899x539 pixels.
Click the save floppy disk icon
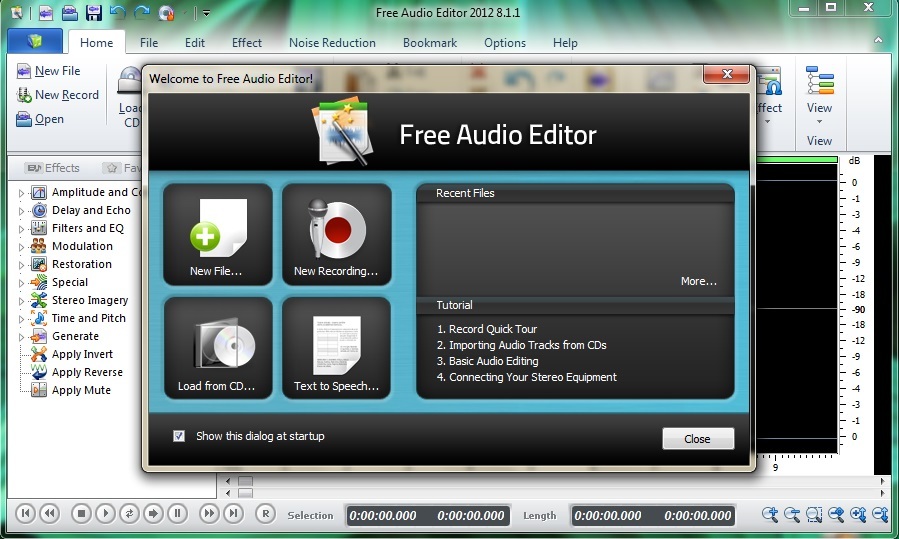(x=93, y=12)
